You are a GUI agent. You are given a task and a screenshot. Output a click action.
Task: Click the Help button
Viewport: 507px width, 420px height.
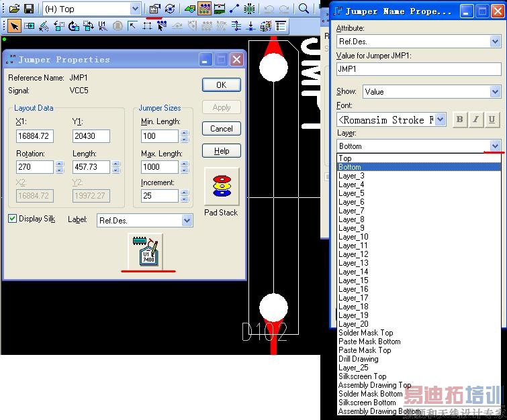coord(222,151)
